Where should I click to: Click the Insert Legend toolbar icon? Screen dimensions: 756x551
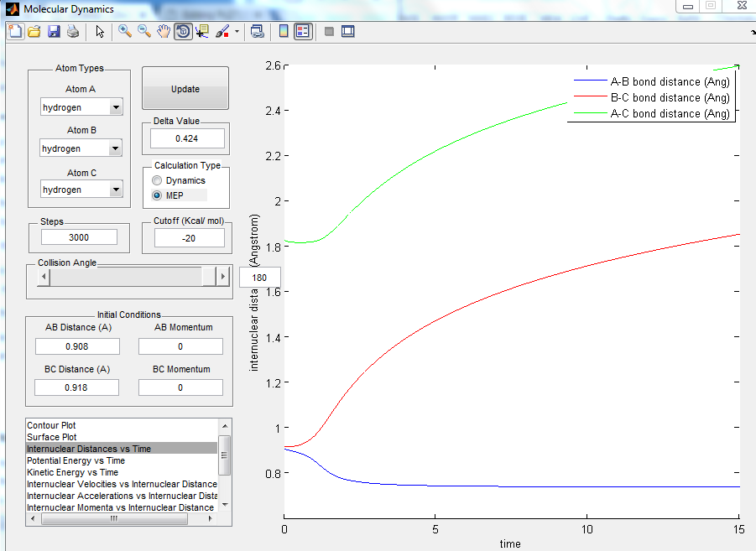[x=303, y=32]
